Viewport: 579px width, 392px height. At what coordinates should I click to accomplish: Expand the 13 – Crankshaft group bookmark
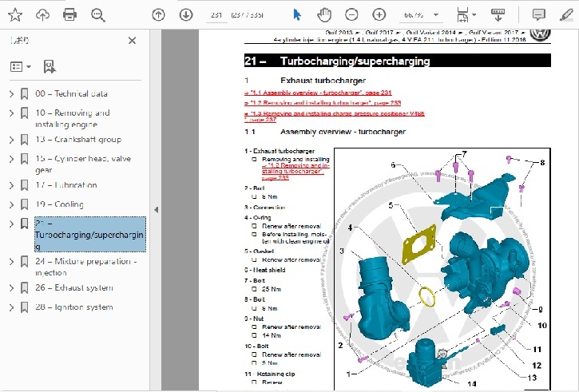pyautogui.click(x=11, y=140)
